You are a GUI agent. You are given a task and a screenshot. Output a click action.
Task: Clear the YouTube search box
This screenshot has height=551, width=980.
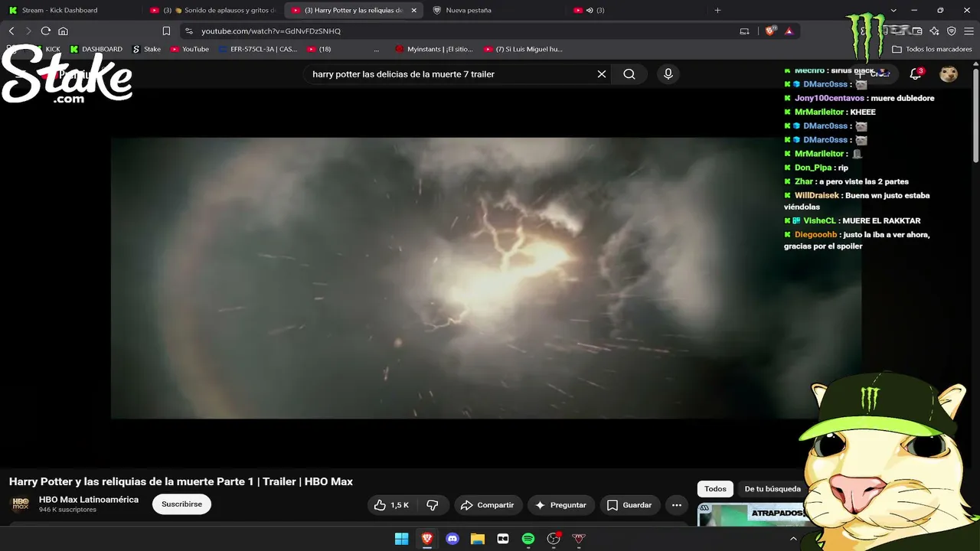pyautogui.click(x=602, y=74)
